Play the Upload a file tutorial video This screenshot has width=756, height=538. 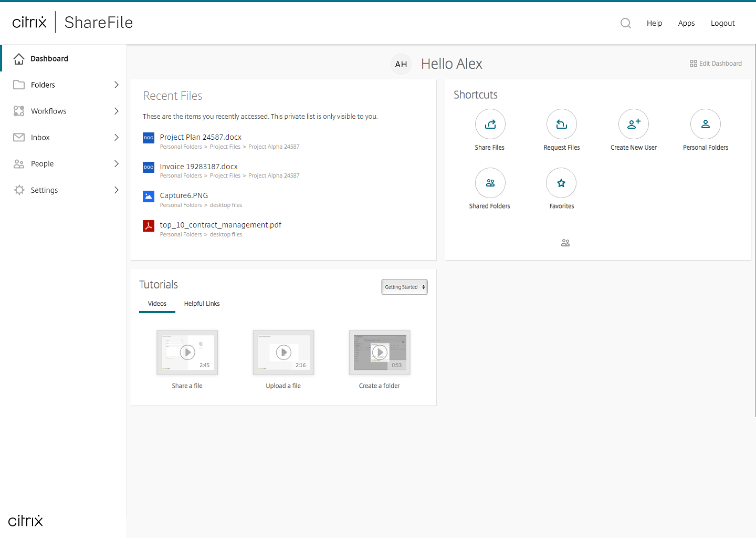(283, 352)
